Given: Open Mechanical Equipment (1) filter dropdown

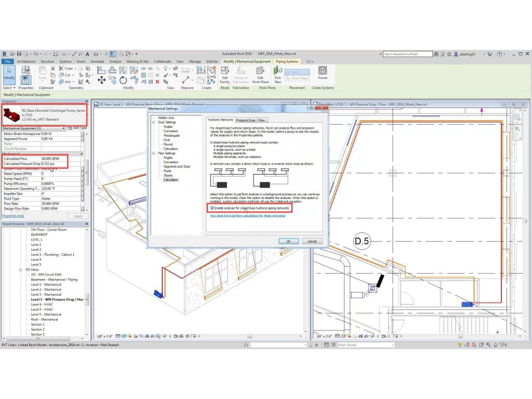Looking at the screenshot, I should pos(34,128).
